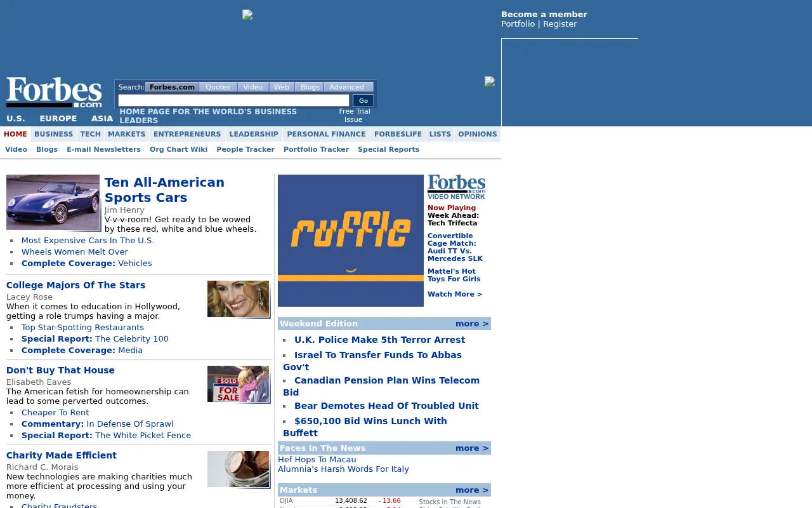
Task: Go to the Org Chart Wiki link
Action: point(178,149)
